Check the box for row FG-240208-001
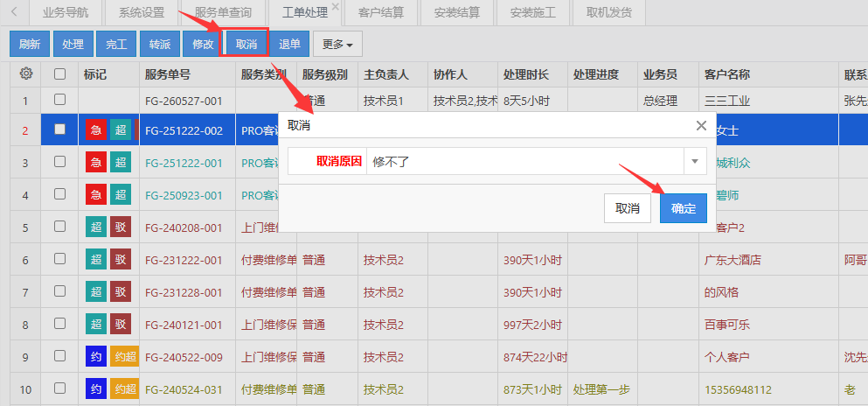This screenshot has width=868, height=406. pyautogui.click(x=59, y=226)
